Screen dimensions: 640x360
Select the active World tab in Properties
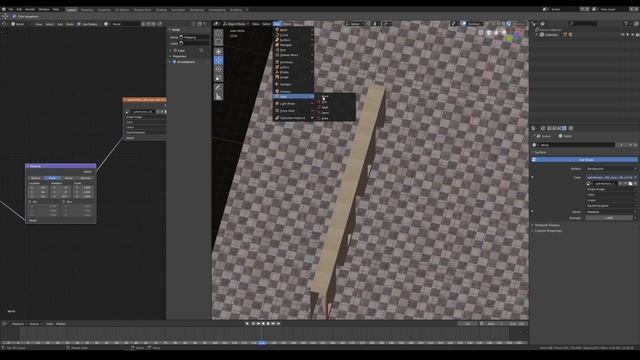tap(564, 128)
